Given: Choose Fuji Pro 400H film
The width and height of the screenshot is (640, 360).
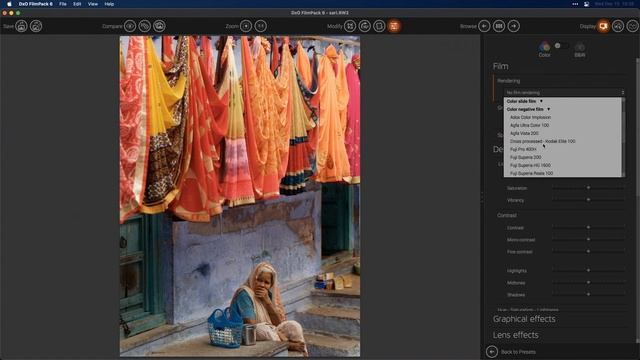Looking at the screenshot, I should pyautogui.click(x=523, y=149).
